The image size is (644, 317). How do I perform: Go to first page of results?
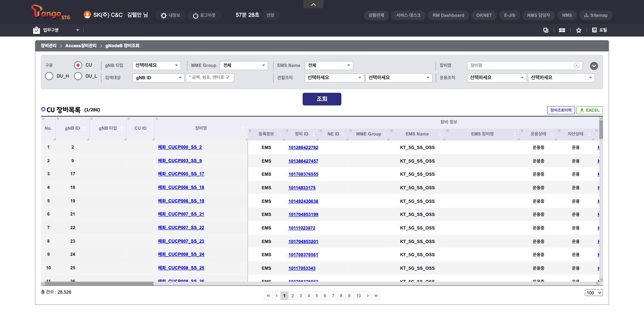[x=268, y=296]
